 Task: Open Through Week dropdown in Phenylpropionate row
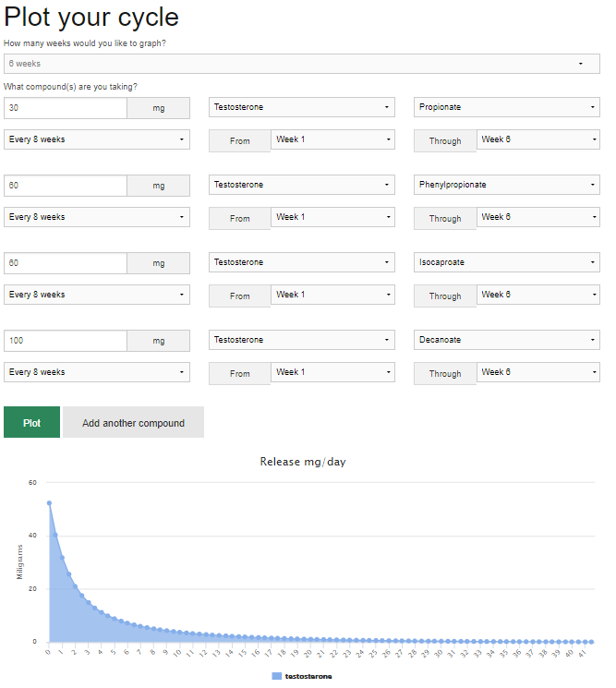pyautogui.click(x=537, y=218)
